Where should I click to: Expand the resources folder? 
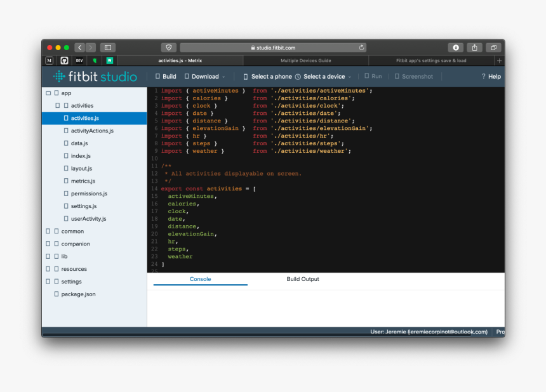(48, 269)
